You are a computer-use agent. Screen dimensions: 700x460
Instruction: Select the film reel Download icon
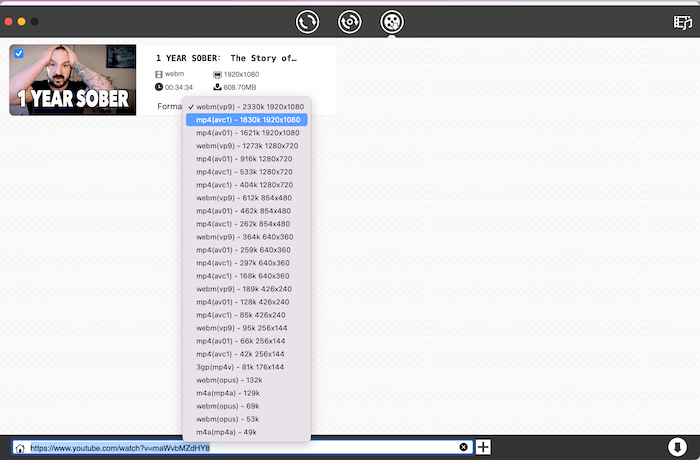392,21
